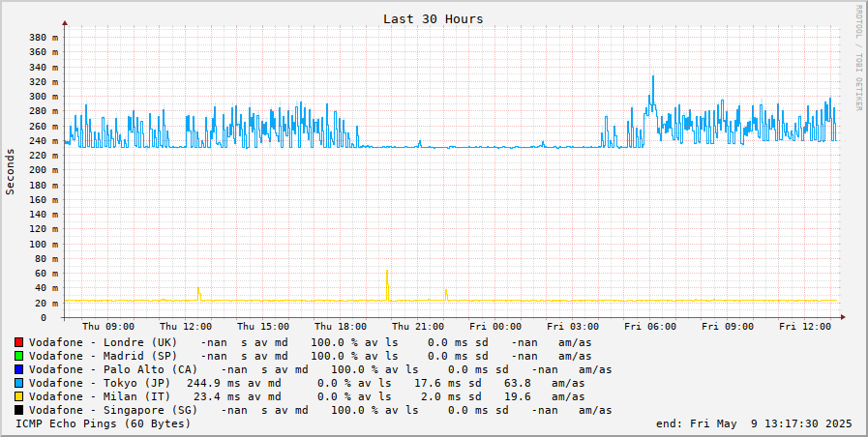868x437 pixels.
Task: Select the 'Vodafone - Tokyo (JP)' legend label
Action: pos(101,384)
